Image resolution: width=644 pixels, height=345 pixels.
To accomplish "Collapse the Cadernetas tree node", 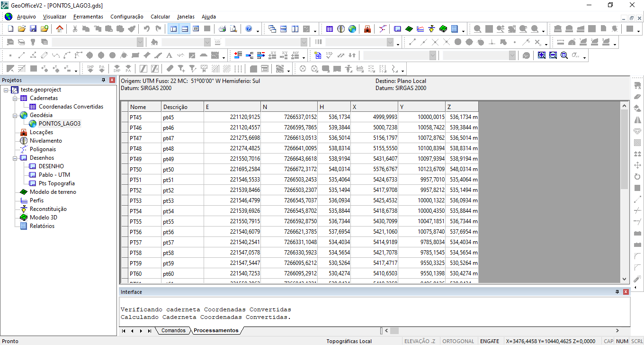I will coord(15,98).
